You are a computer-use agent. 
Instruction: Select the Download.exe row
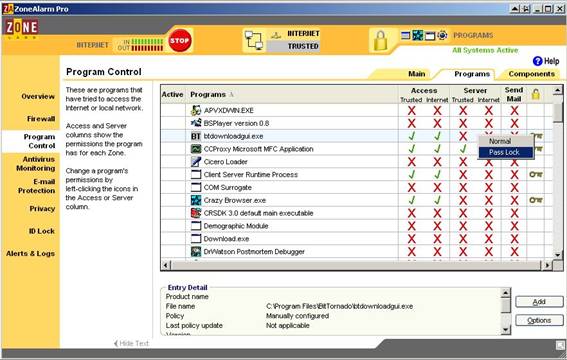357,239
